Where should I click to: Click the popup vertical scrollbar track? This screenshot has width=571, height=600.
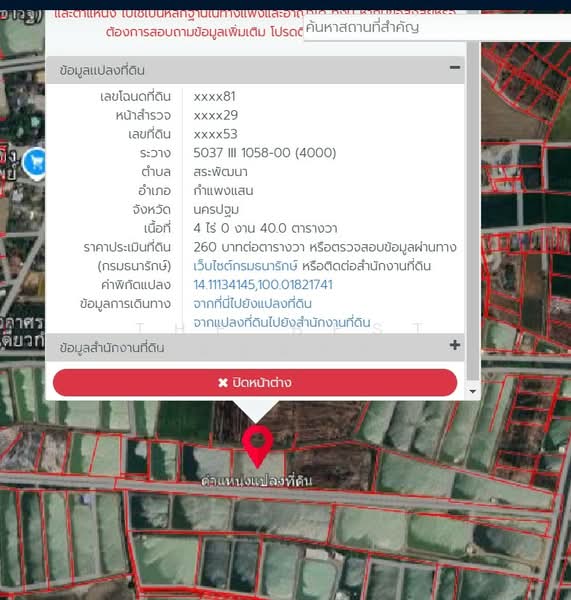pos(473,210)
